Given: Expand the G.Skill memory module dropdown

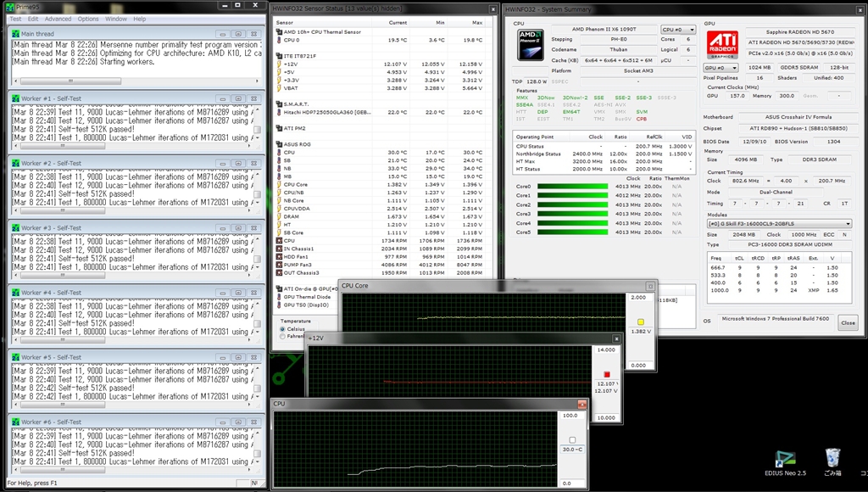Looking at the screenshot, I should [x=780, y=224].
